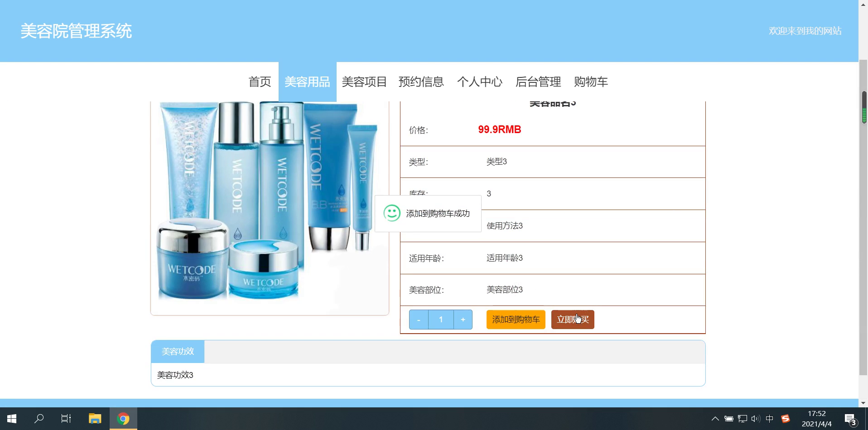Open network status tray icon
Screen dimensions: 868x430
[742, 419]
